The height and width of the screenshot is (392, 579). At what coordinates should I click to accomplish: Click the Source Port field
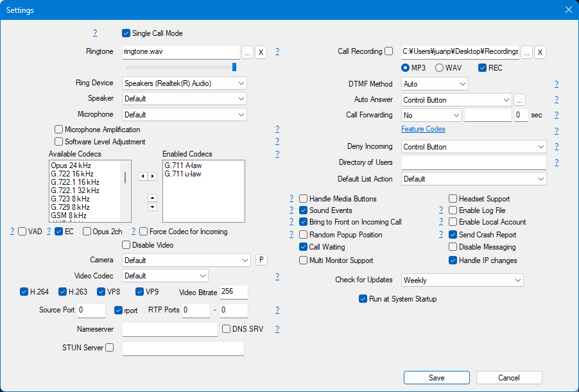click(91, 310)
